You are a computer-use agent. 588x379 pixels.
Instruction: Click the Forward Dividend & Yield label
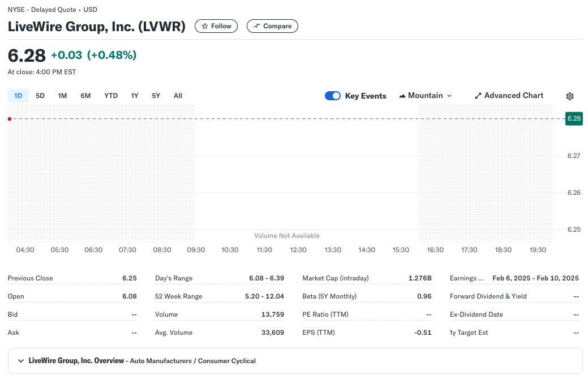[x=488, y=296]
